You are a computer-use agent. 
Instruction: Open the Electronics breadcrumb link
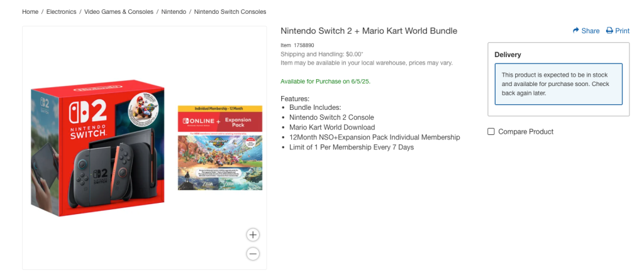point(61,12)
